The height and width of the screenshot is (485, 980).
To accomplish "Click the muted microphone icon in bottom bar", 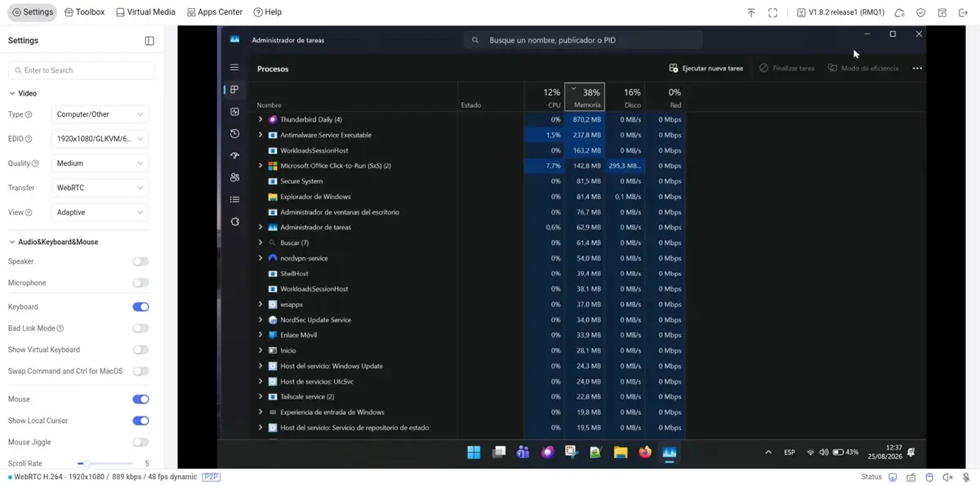I will point(966,477).
